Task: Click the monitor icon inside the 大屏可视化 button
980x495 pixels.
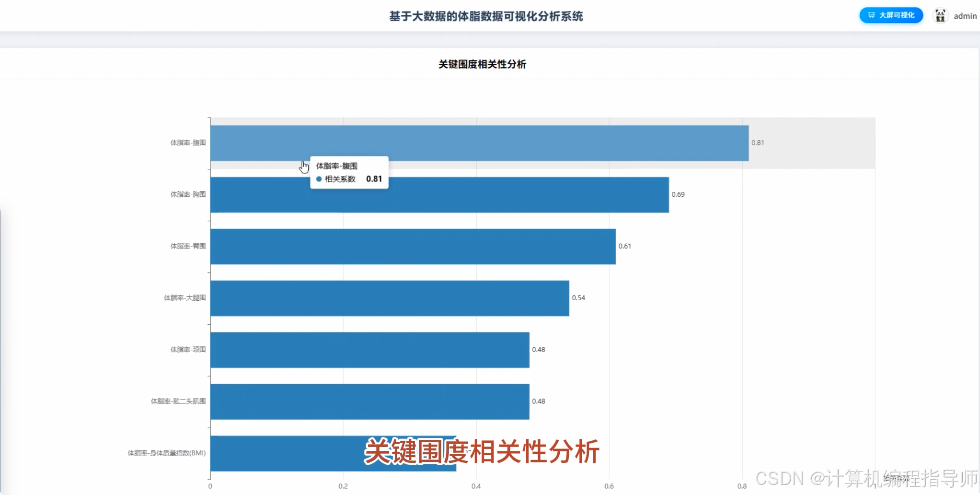Action: (872, 15)
